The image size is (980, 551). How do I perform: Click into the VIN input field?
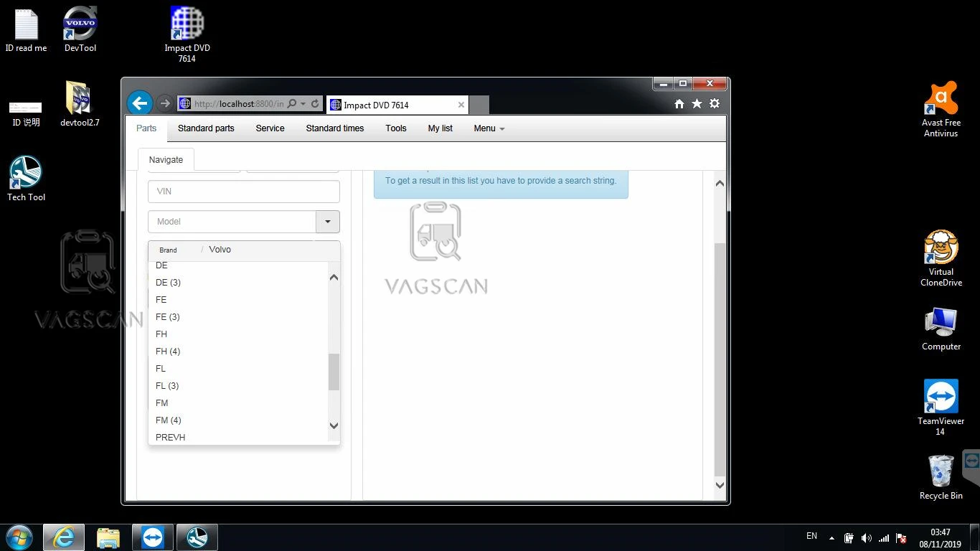(x=244, y=192)
